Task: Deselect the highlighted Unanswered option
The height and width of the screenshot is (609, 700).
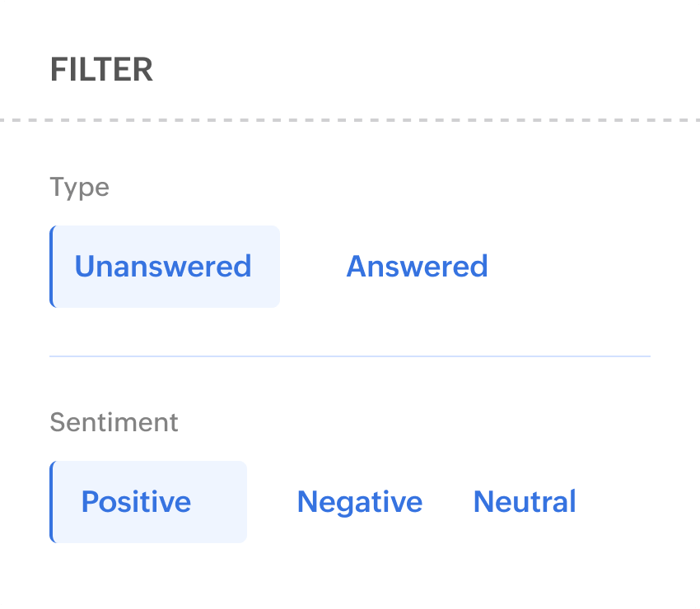Action: (x=164, y=267)
